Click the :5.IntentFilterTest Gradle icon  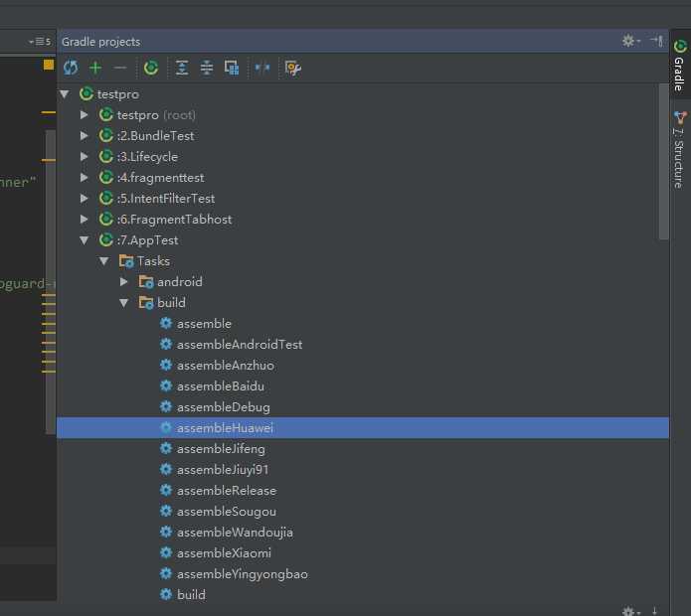[105, 198]
